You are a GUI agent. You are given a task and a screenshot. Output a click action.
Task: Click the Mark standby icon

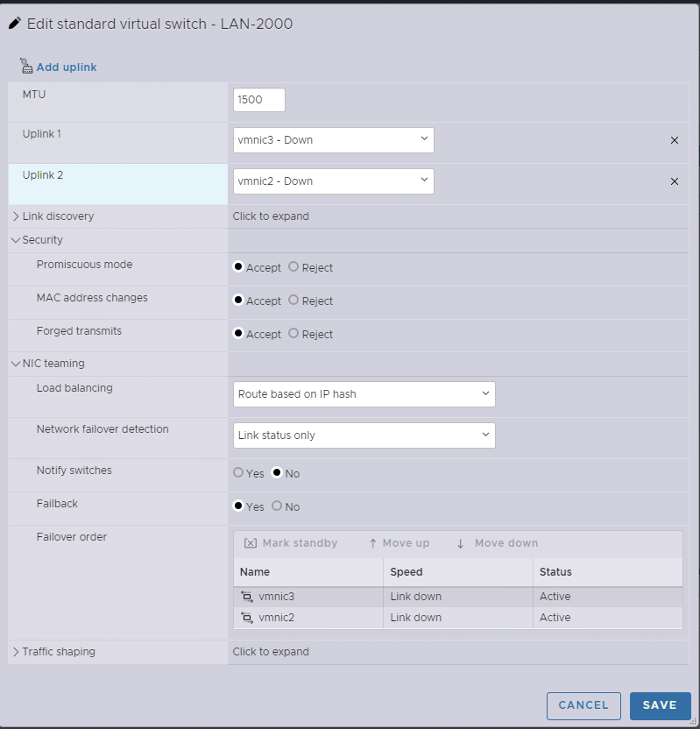coord(251,543)
